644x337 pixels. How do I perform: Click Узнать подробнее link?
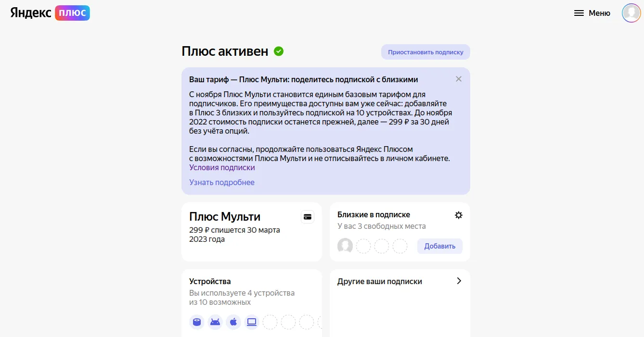222,182
